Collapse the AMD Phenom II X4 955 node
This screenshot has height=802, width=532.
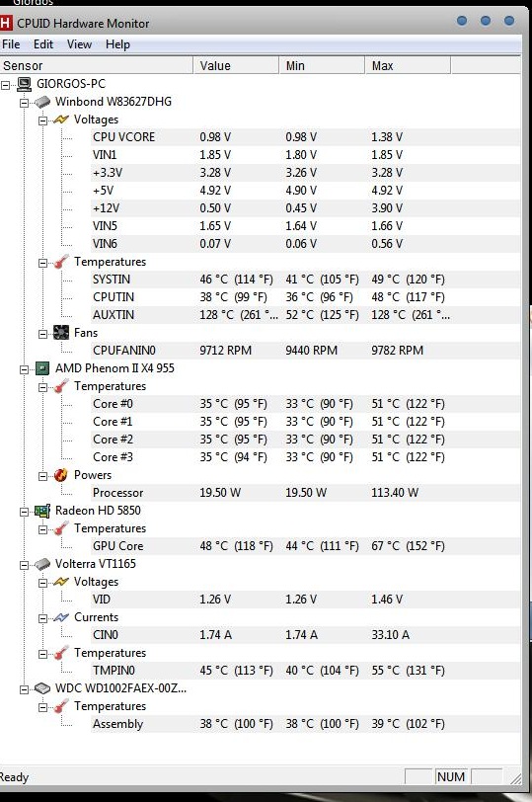pos(24,369)
